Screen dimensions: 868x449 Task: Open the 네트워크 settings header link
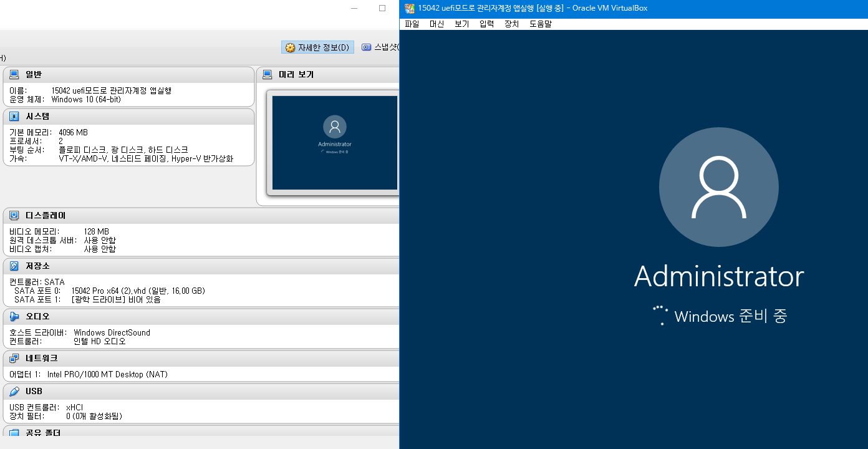pyautogui.click(x=41, y=358)
